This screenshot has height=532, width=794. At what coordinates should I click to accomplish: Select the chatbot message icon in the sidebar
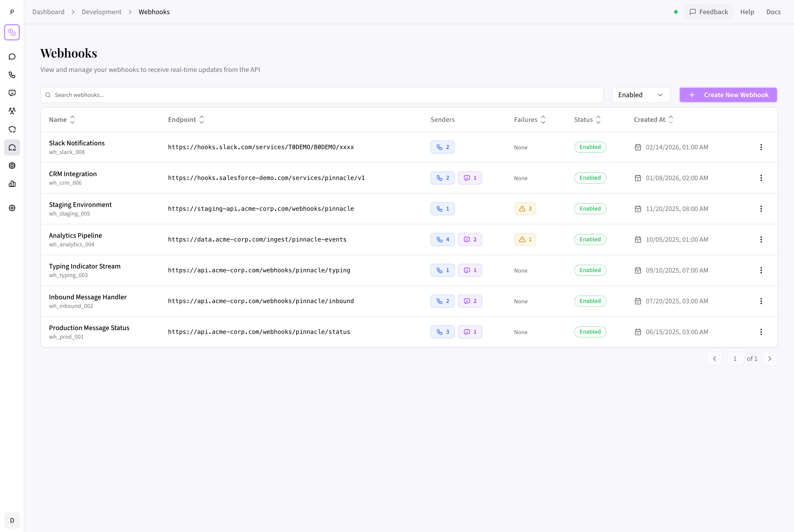pos(12,93)
